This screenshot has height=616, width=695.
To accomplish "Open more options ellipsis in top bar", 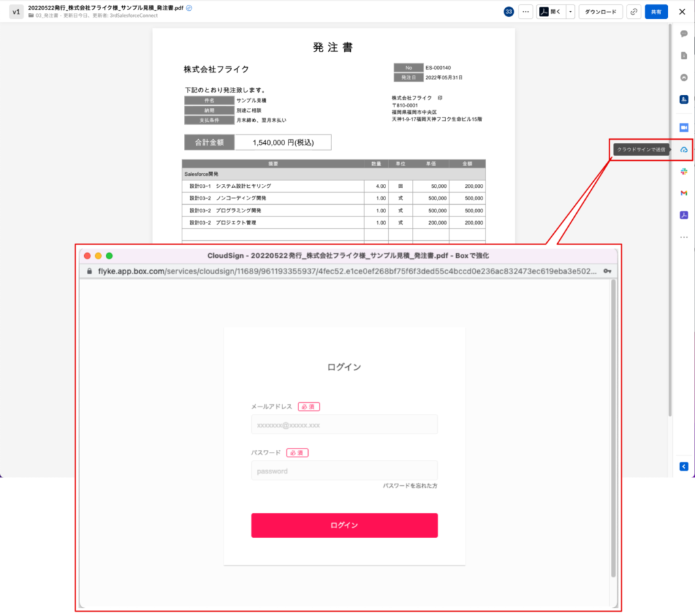I will pos(526,12).
